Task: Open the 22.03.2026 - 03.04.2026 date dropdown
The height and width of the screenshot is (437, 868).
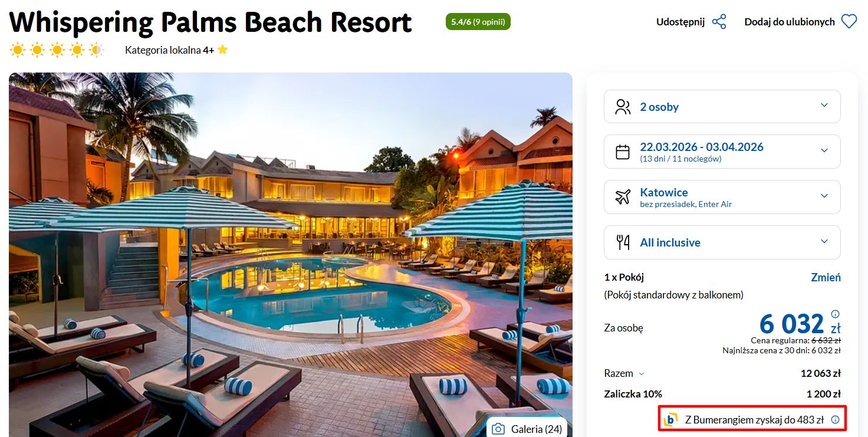Action: click(722, 152)
